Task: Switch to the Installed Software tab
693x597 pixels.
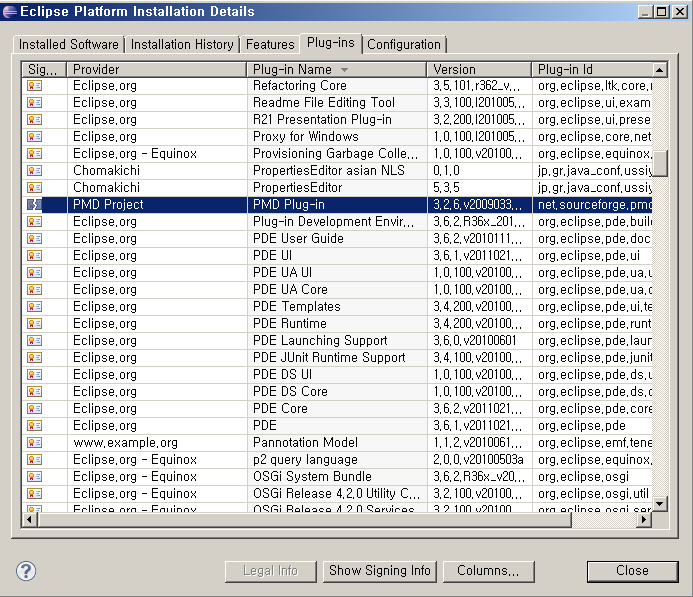Action: 69,45
